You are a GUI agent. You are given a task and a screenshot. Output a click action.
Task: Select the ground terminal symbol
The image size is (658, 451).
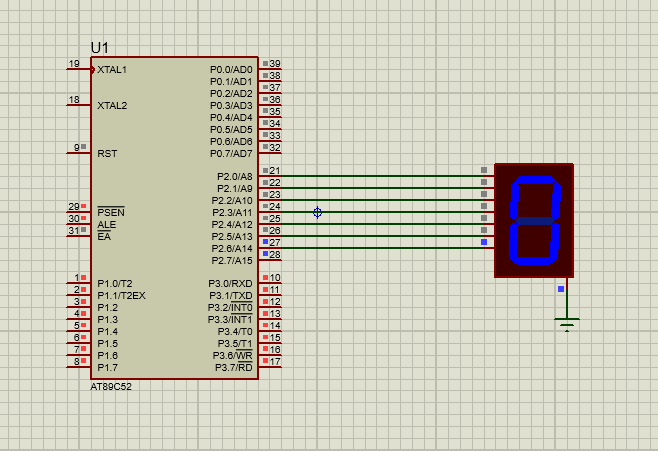[567, 325]
